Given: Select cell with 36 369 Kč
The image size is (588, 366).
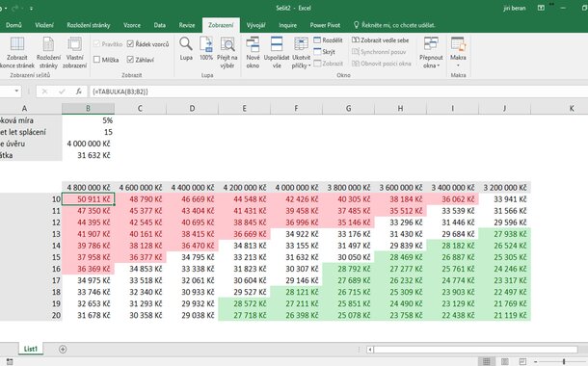Looking at the screenshot, I should point(88,269).
